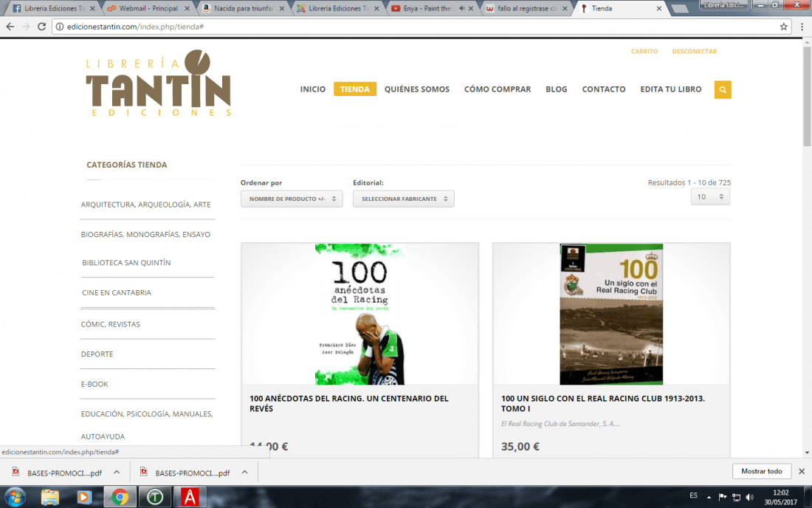This screenshot has width=812, height=508.
Task: Switch to Webmail - Principal tab
Action: 148,8
